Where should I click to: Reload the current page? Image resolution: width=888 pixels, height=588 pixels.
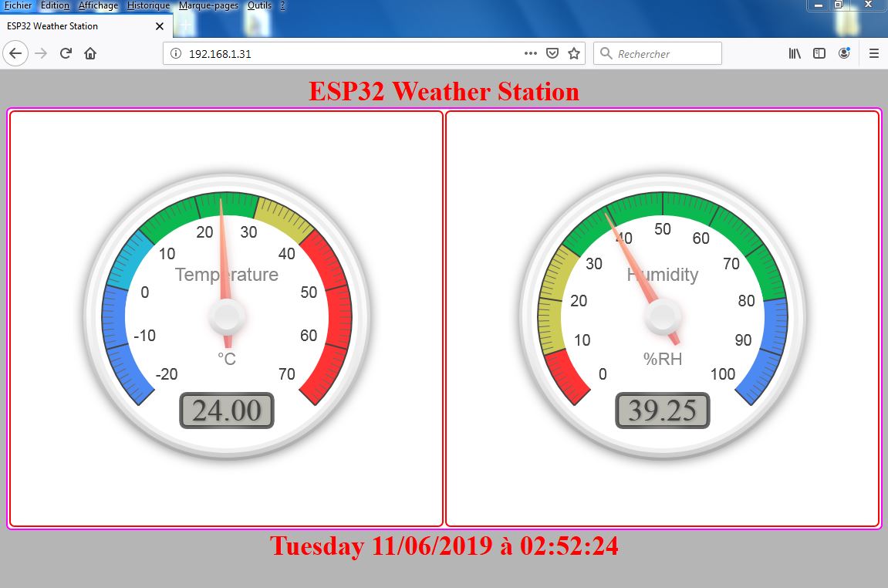66,53
